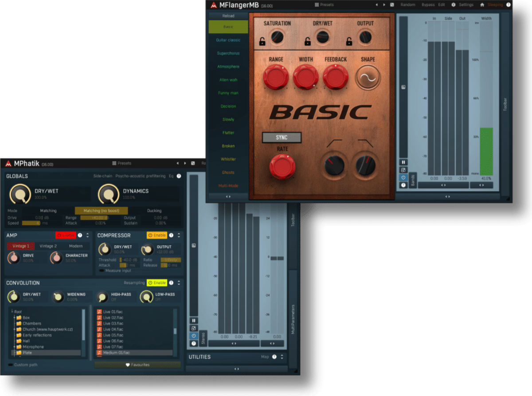Toggle the Measure input switch
Screen dimensions: 532x396
point(102,271)
